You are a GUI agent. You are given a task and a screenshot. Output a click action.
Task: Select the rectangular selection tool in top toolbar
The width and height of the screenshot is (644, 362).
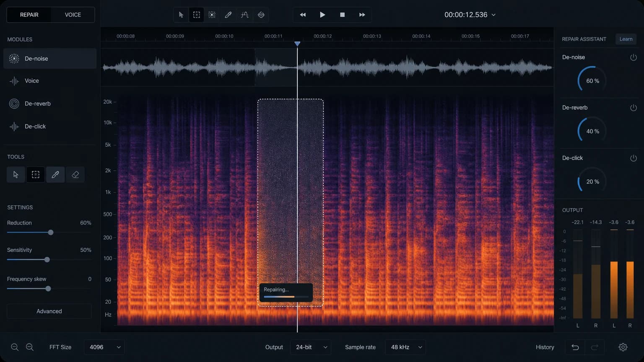(x=196, y=15)
